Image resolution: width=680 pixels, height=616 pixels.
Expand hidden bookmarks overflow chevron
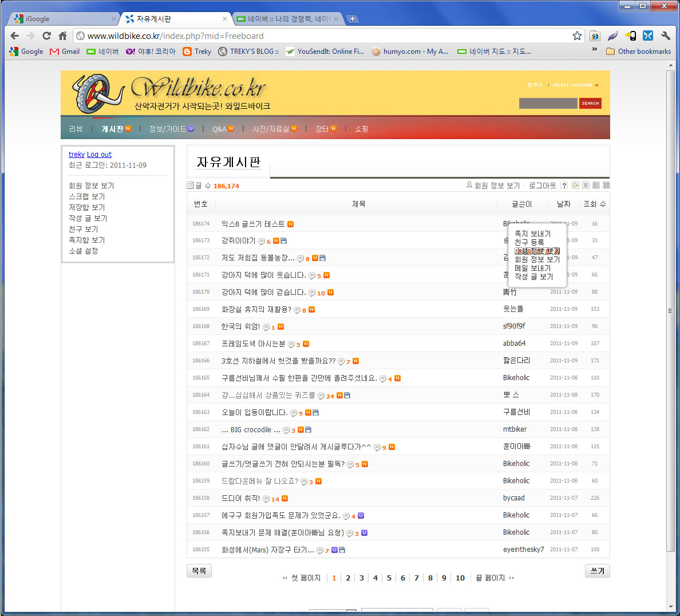tap(594, 50)
